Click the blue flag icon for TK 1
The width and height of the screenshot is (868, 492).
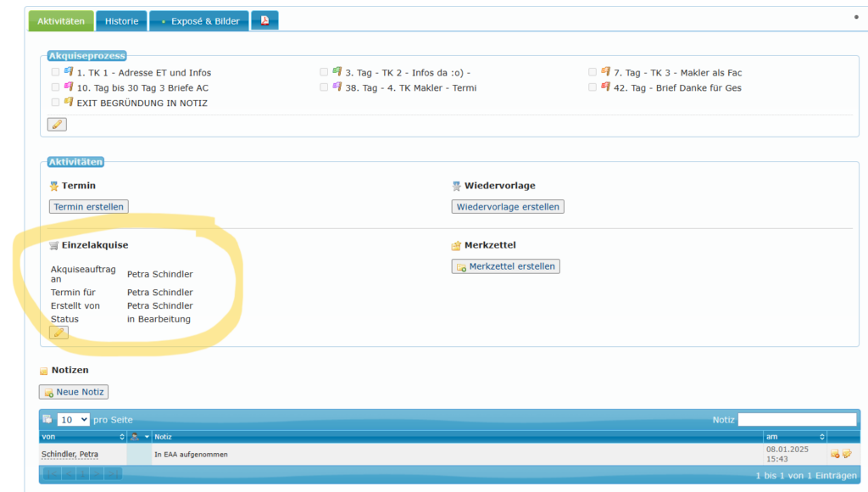point(69,72)
